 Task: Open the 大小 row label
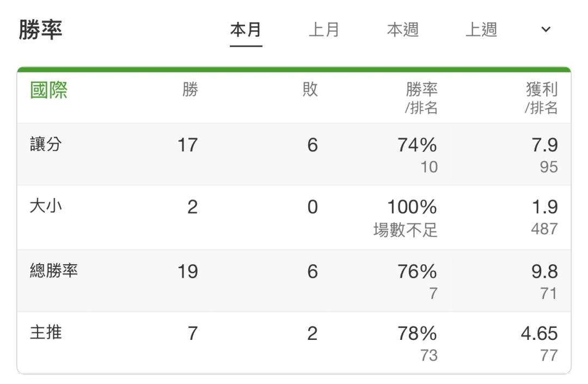46,206
